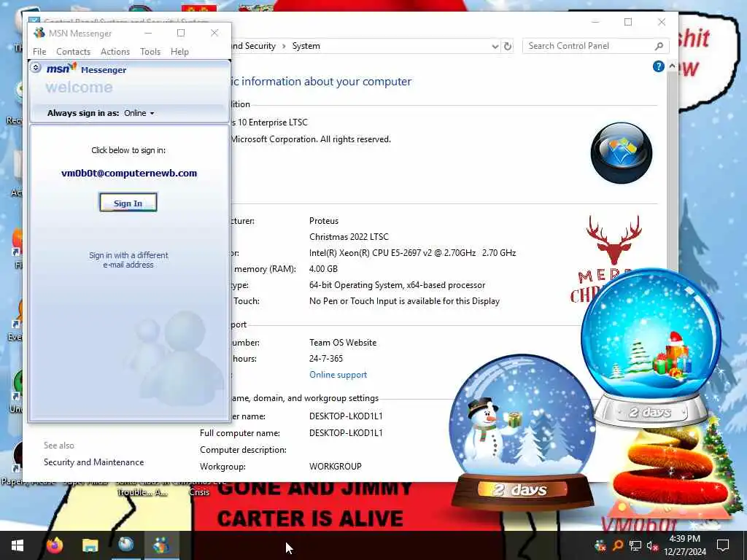Open File Explorer from the taskbar
The width and height of the screenshot is (747, 560).
pos(90,545)
